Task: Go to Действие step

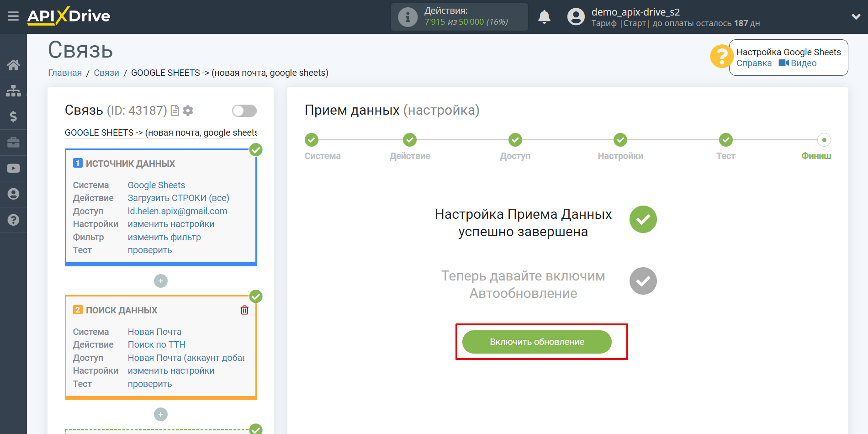Action: click(410, 140)
